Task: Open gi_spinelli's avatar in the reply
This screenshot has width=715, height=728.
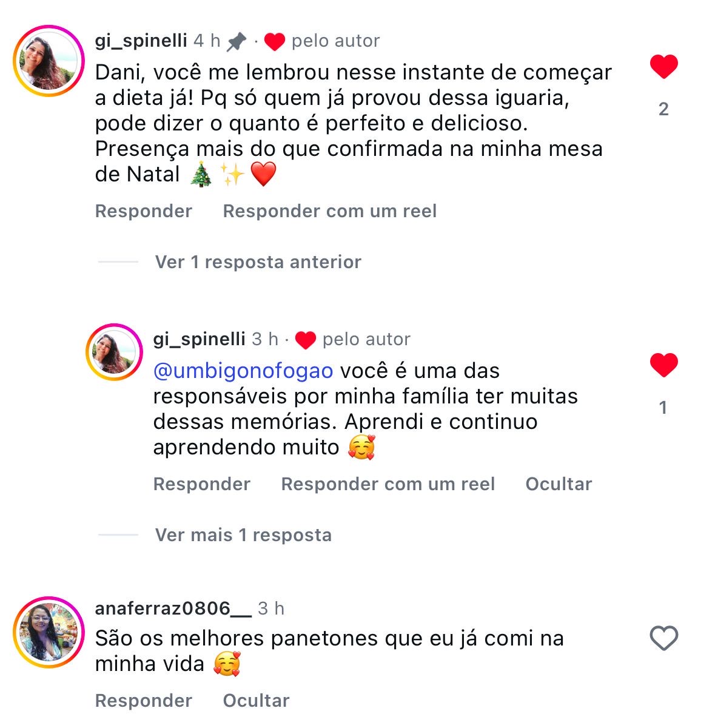Action: (114, 352)
